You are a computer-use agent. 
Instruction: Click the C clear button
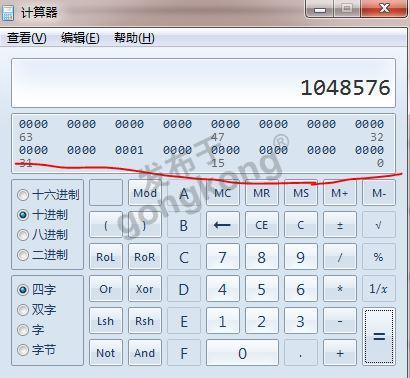301,225
